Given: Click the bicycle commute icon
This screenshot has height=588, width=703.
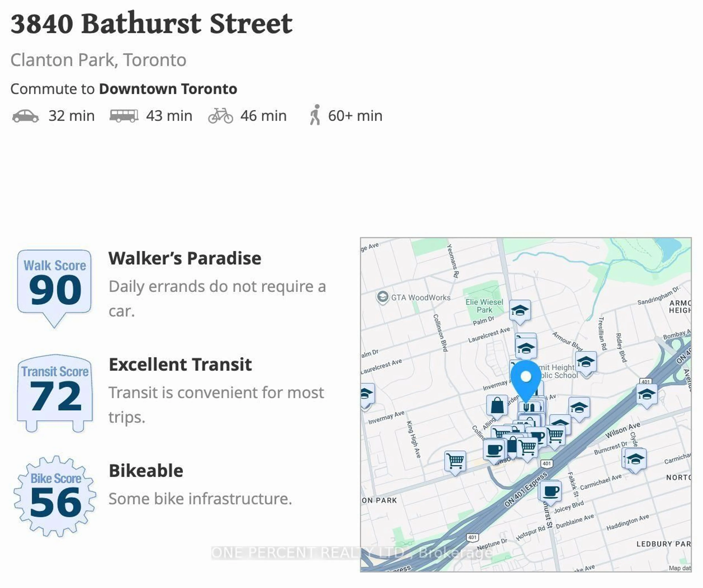Looking at the screenshot, I should 221,116.
